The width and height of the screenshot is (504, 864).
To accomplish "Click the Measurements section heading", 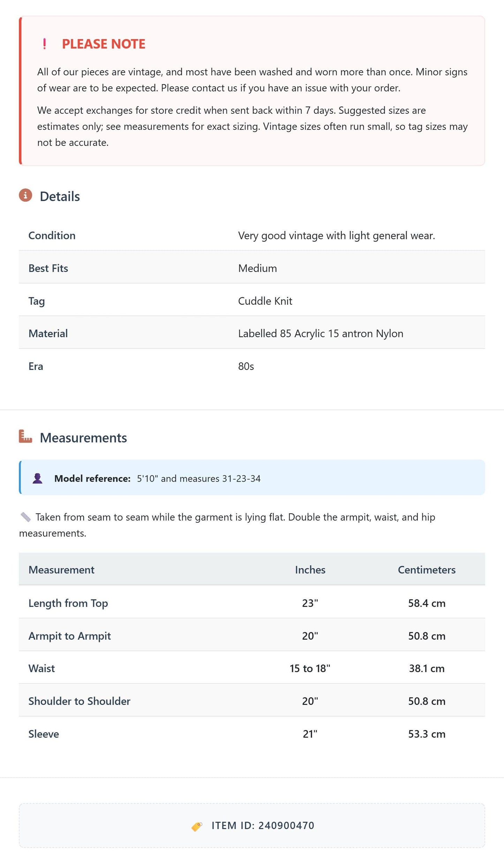I will (x=83, y=438).
